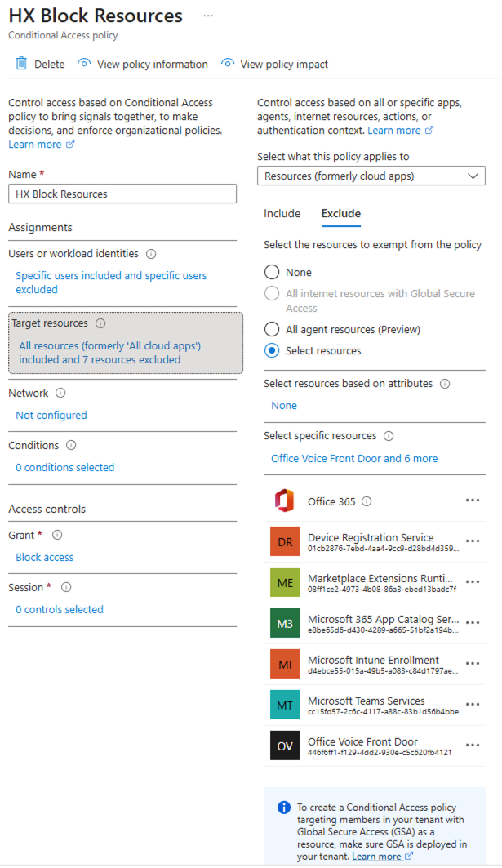Open Learn more link under policy description
The height and width of the screenshot is (868, 502).
41,145
